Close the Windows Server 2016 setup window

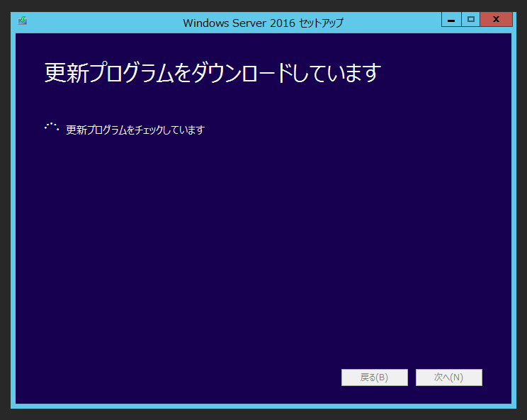(496, 20)
